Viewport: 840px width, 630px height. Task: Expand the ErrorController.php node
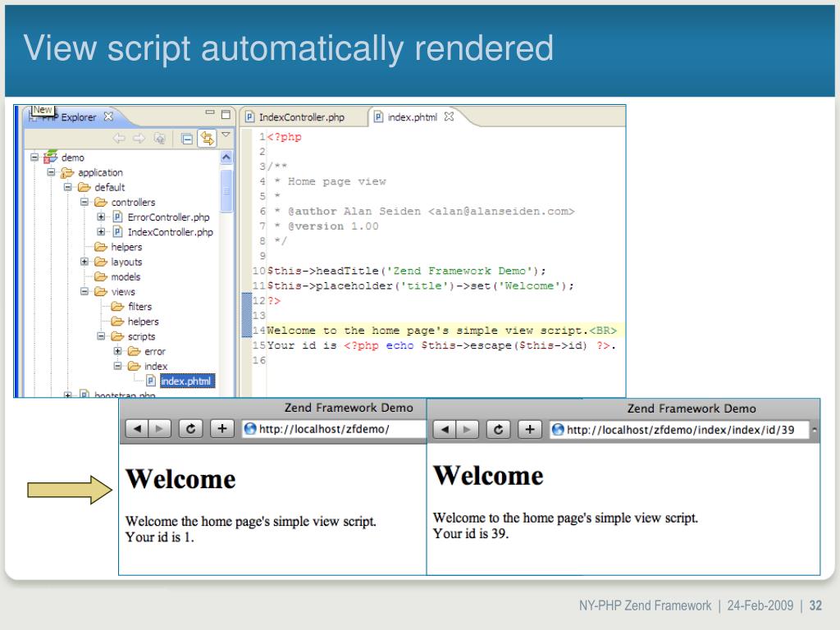tap(101, 217)
